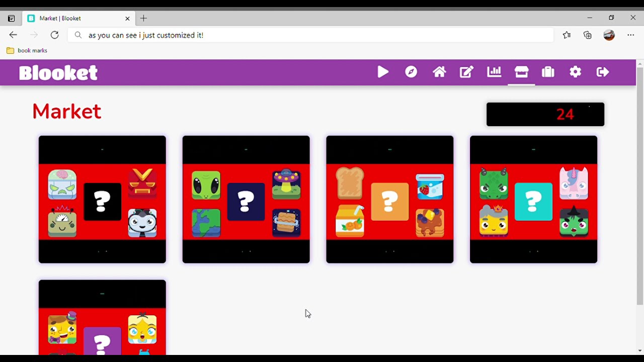Image resolution: width=644 pixels, height=362 pixels.
Task: Click the Market page heading
Action: [67, 112]
